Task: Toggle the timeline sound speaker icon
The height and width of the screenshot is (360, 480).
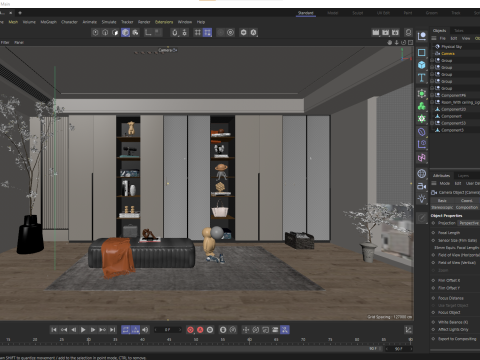Action: (x=145, y=330)
